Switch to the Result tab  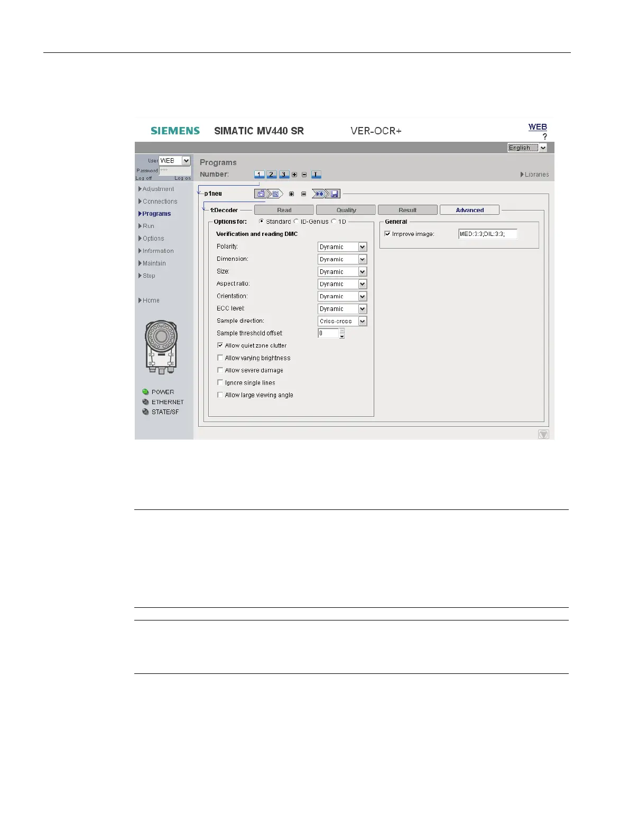click(x=408, y=210)
